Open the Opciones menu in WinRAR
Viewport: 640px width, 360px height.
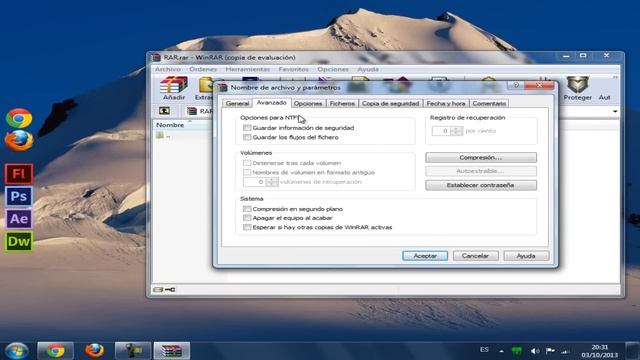(x=333, y=69)
